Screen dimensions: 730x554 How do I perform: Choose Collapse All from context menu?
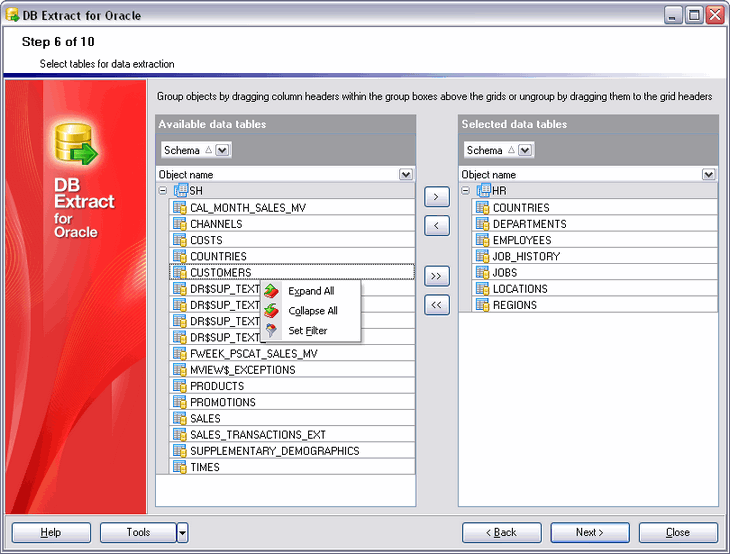(x=313, y=311)
